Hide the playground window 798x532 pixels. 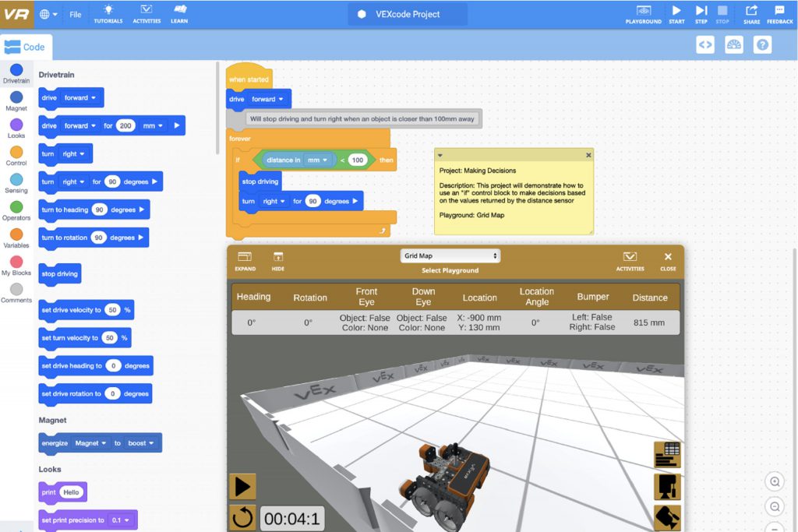[278, 261]
